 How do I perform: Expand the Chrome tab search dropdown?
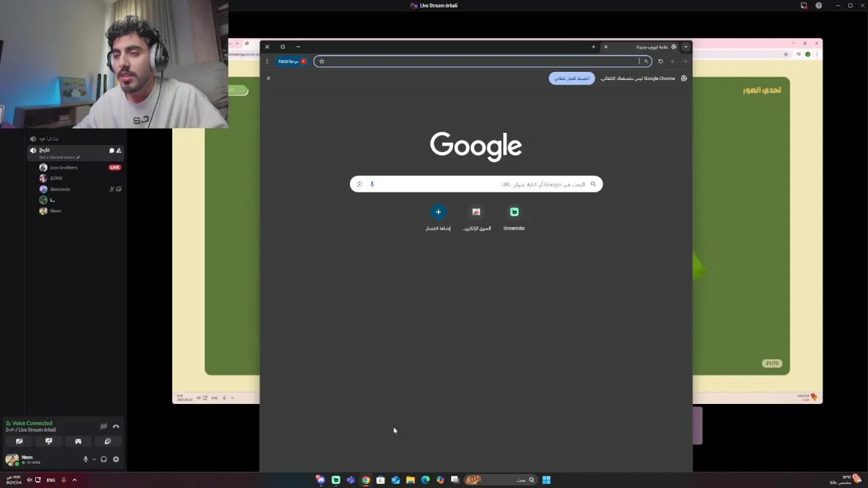(x=686, y=47)
